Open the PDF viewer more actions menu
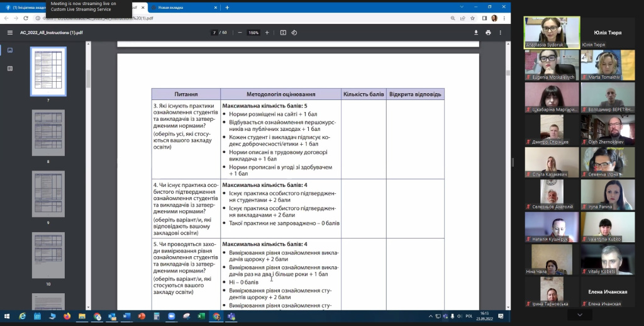 point(500,33)
